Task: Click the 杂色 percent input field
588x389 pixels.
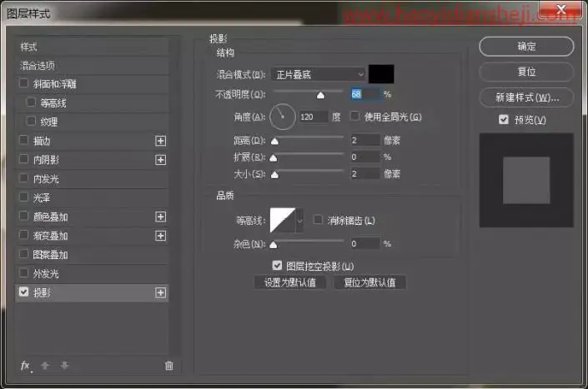Action: click(365, 243)
